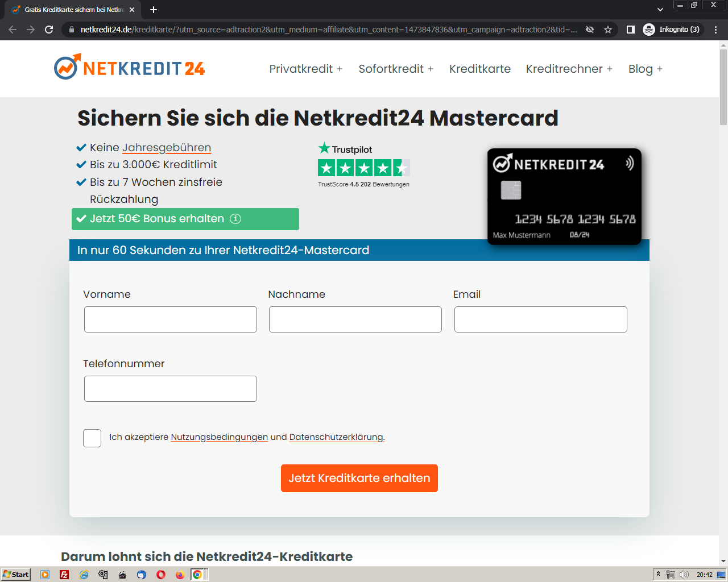Switch to the Chrome taskbar button
Viewport: 728px width, 582px height.
[197, 575]
